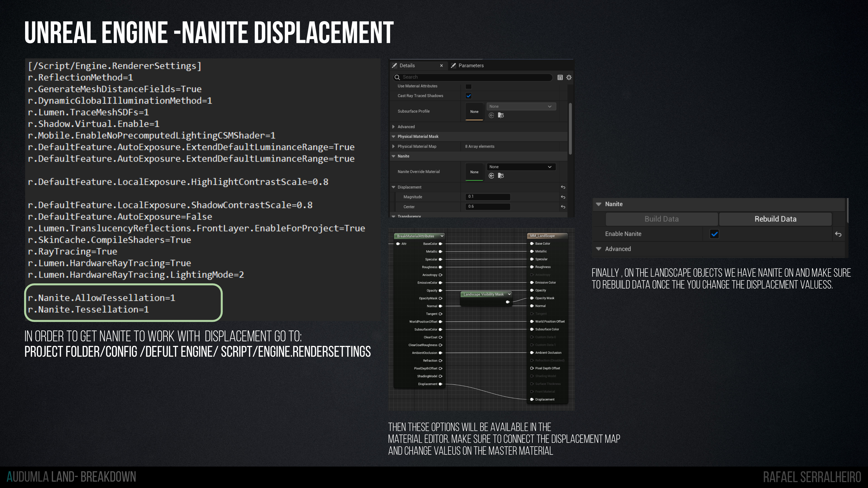
Task: Collapse the Displacement group
Action: [393, 187]
